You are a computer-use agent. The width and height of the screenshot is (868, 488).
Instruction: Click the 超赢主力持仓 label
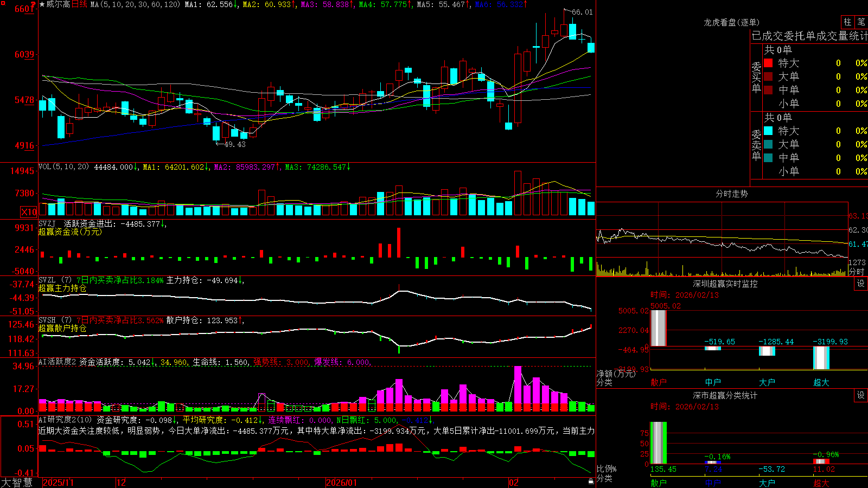tap(62, 288)
